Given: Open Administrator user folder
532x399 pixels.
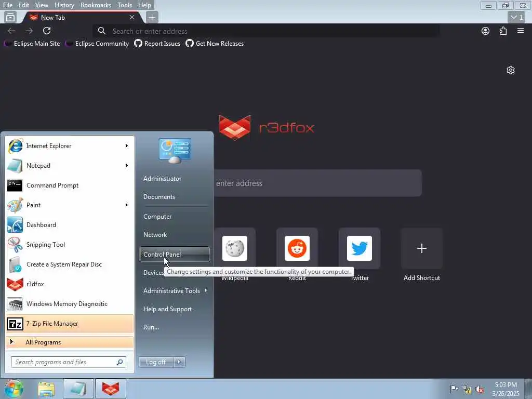Looking at the screenshot, I should 175,179.
